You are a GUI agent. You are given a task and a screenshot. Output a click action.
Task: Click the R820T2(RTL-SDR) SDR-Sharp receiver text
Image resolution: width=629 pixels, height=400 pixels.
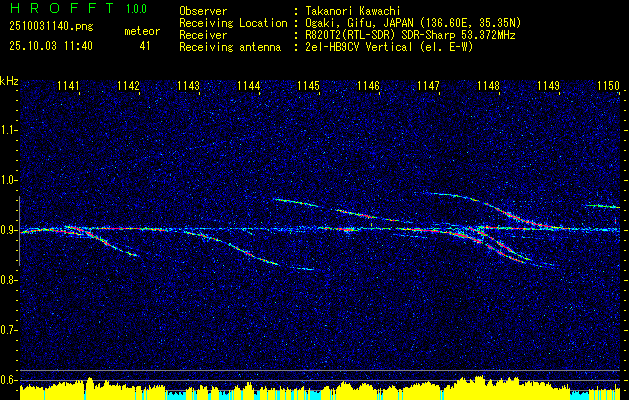click(x=410, y=35)
